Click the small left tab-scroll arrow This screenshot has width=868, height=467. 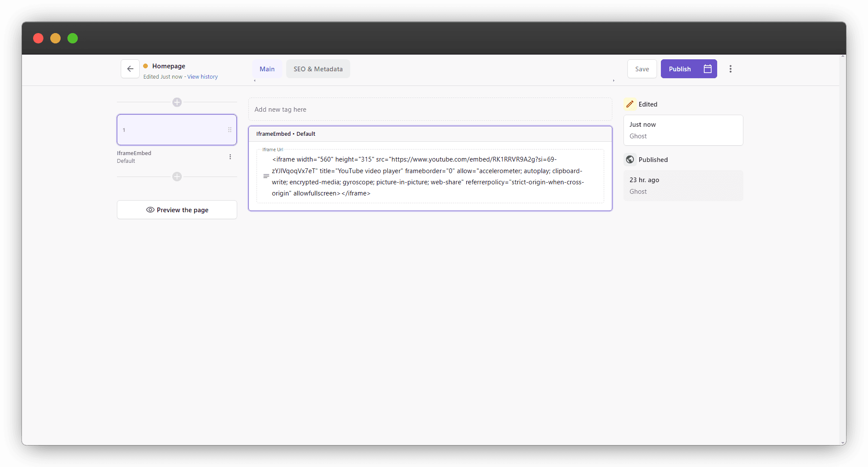pos(255,81)
